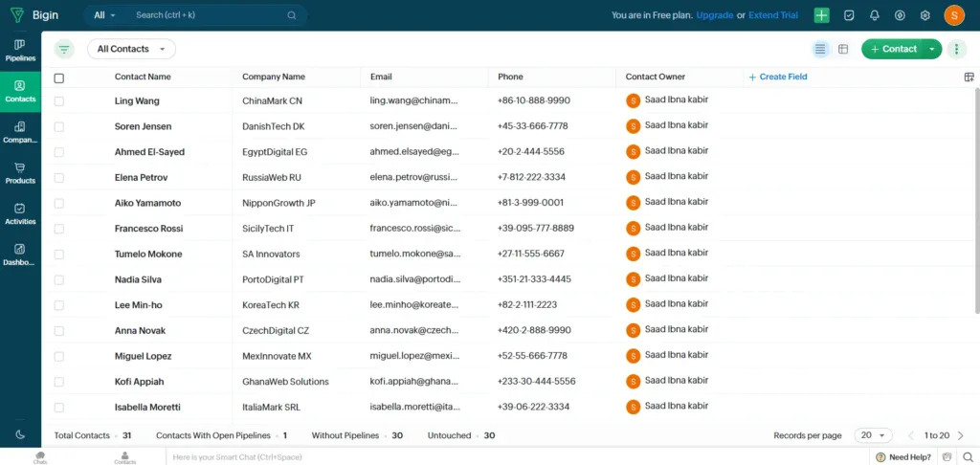Click the top search input field

(210, 15)
